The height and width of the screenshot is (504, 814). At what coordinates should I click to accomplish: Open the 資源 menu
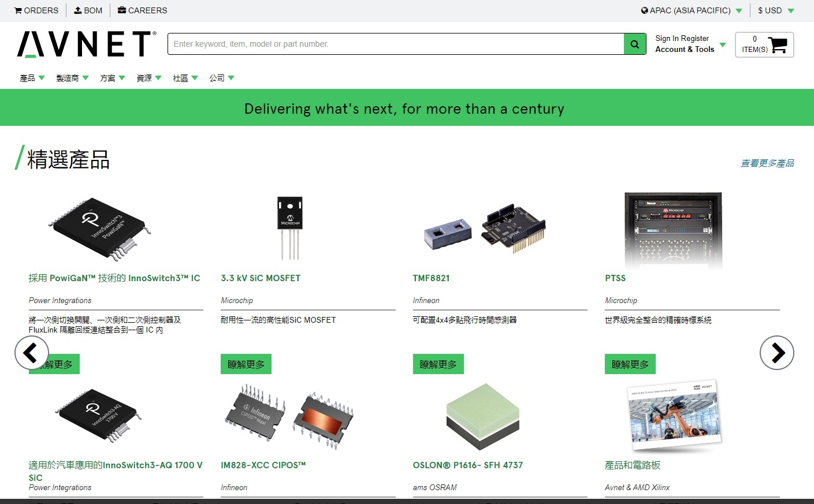coord(149,78)
